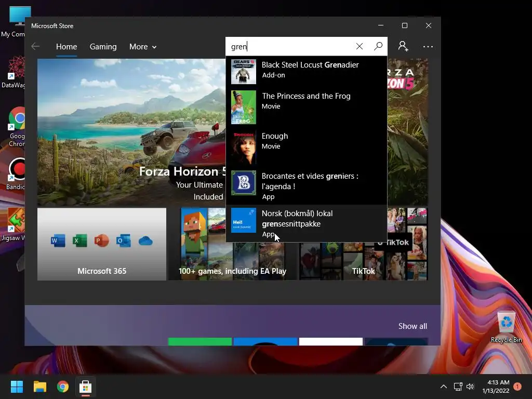Open the Windows Start menu
Screen dimensions: 532x399
point(17,387)
